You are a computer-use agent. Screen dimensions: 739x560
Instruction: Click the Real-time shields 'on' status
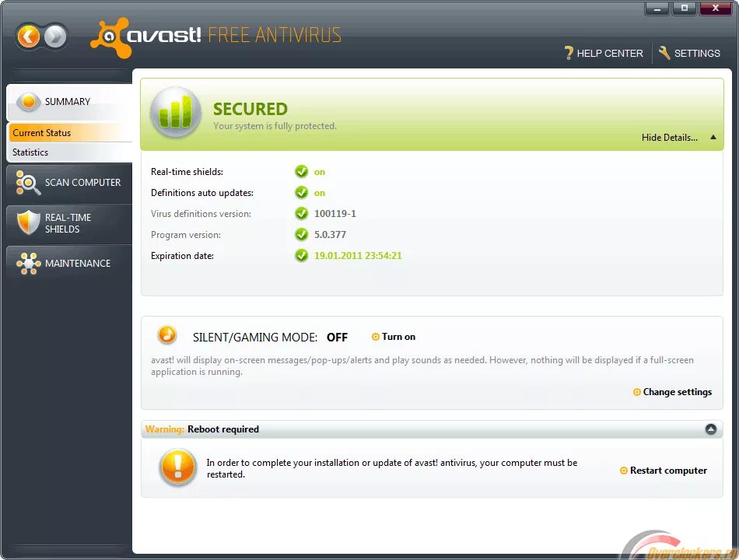coord(320,172)
